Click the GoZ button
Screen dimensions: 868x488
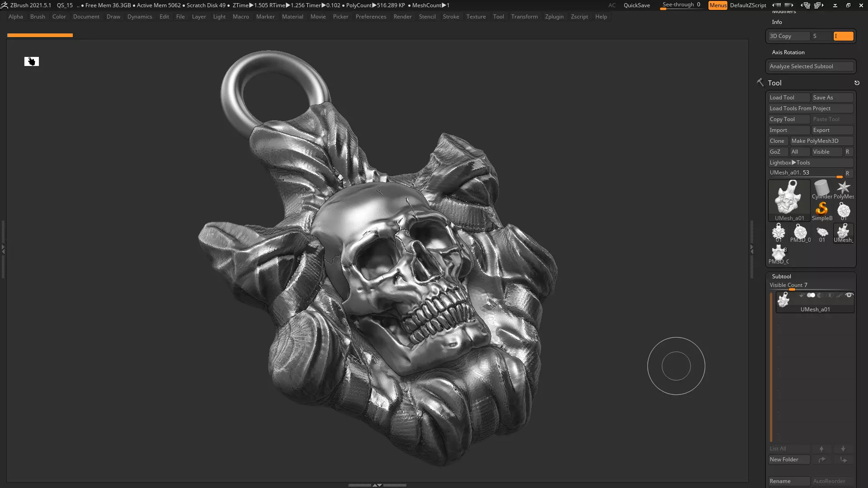pyautogui.click(x=778, y=152)
